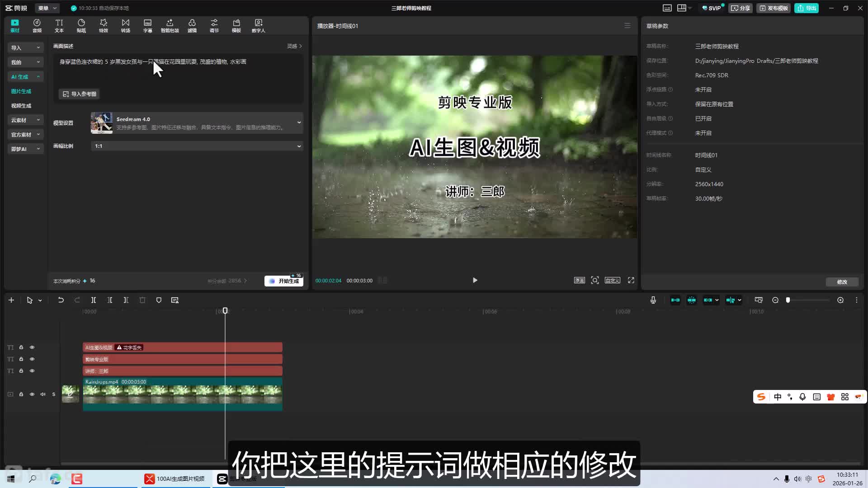
Task: Adjust the timeline zoom slider handle
Action: tap(788, 300)
